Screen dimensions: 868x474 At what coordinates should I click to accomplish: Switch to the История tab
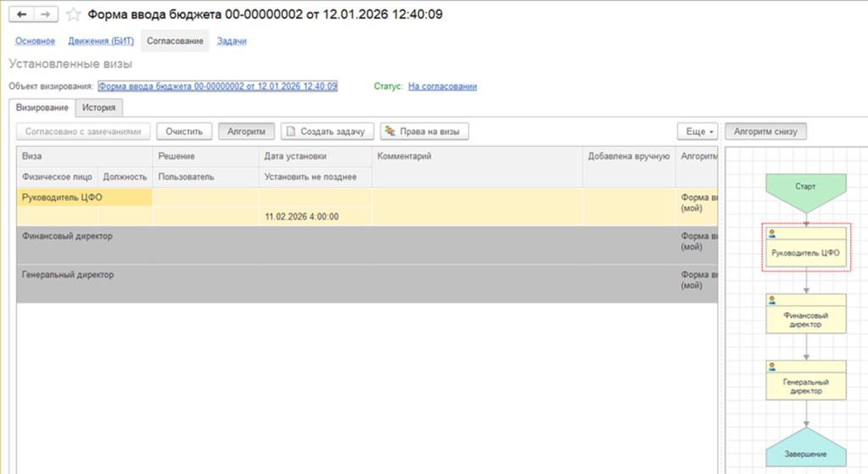(x=99, y=108)
